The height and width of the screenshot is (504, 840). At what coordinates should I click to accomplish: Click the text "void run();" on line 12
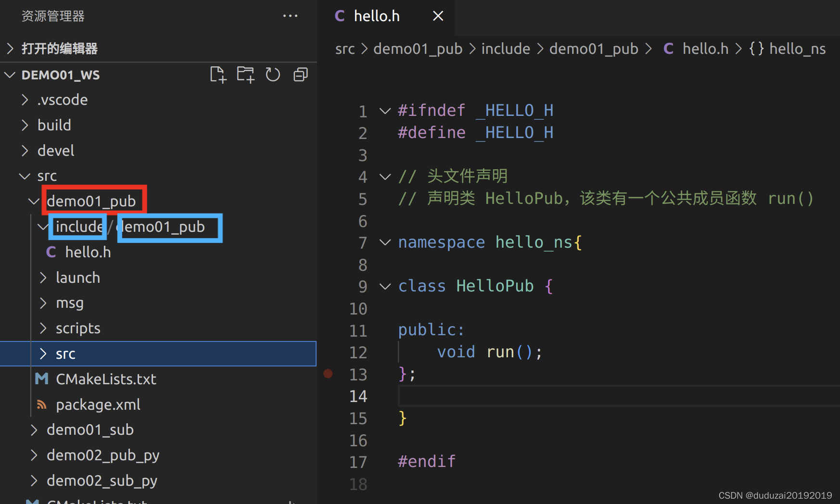[x=490, y=352]
